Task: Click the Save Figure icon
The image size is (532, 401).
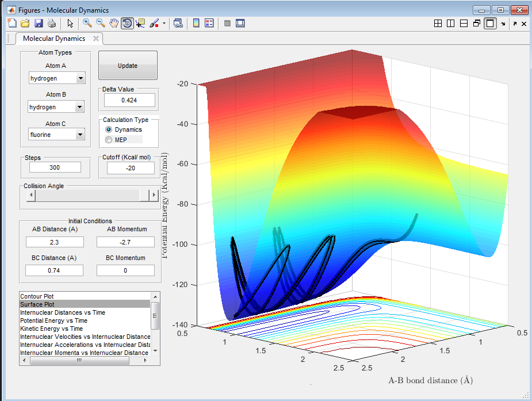Action: coord(39,23)
